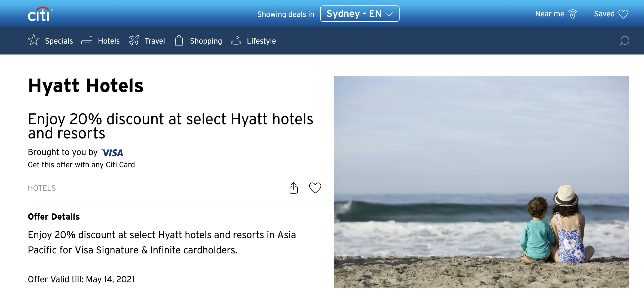
Task: Click the Specials star icon
Action: click(x=34, y=40)
